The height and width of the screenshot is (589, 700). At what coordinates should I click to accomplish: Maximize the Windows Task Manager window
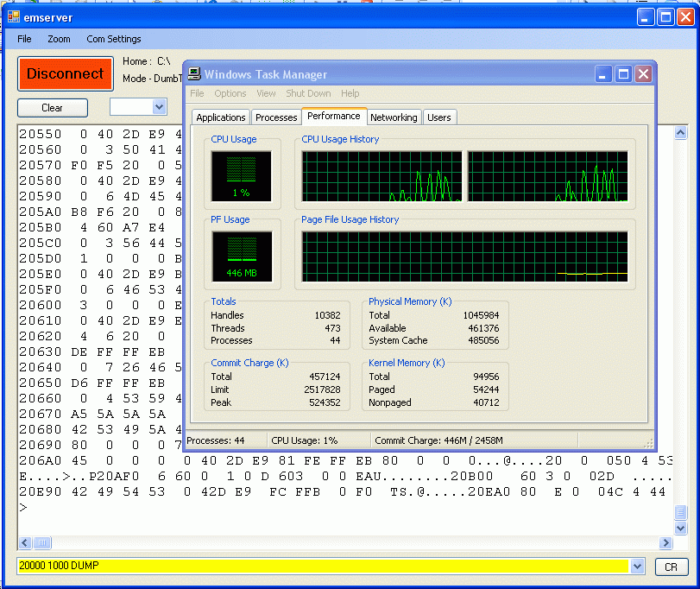pos(623,74)
